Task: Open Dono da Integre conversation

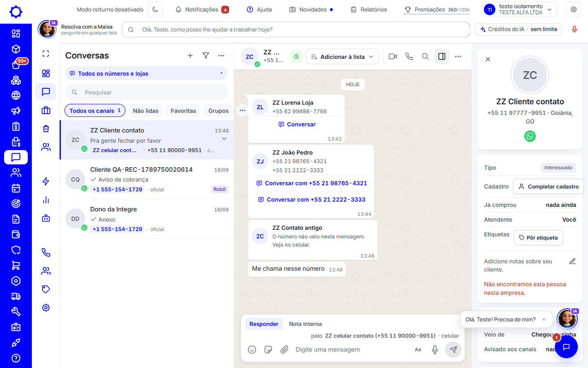Action: pyautogui.click(x=147, y=219)
